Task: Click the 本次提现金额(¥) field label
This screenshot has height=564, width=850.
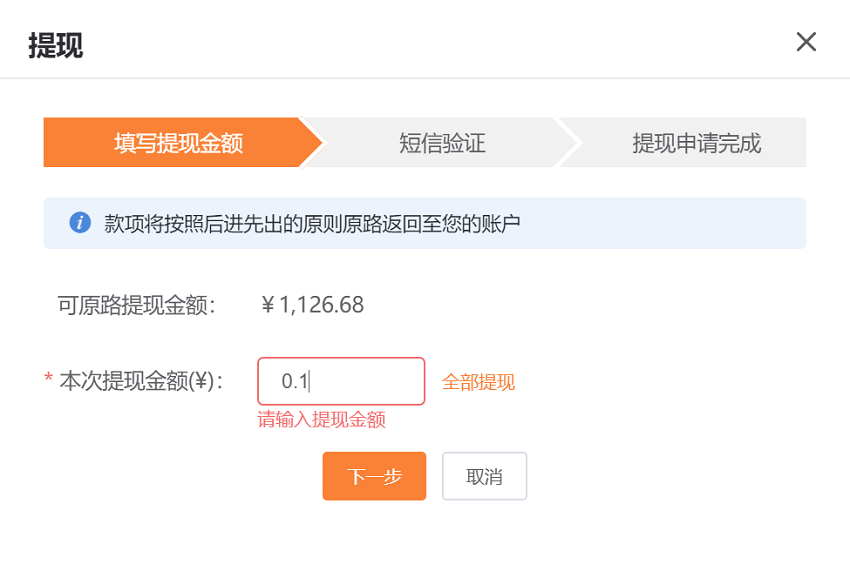Action: click(x=141, y=381)
